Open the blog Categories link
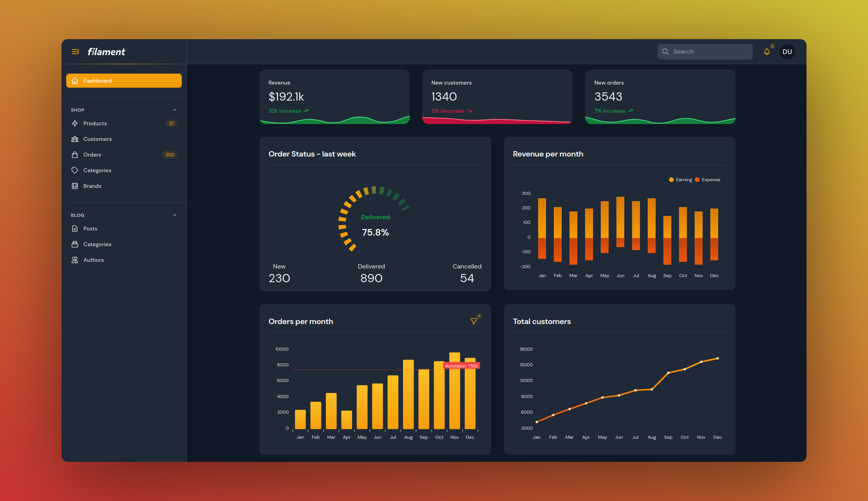The height and width of the screenshot is (501, 868). point(97,244)
